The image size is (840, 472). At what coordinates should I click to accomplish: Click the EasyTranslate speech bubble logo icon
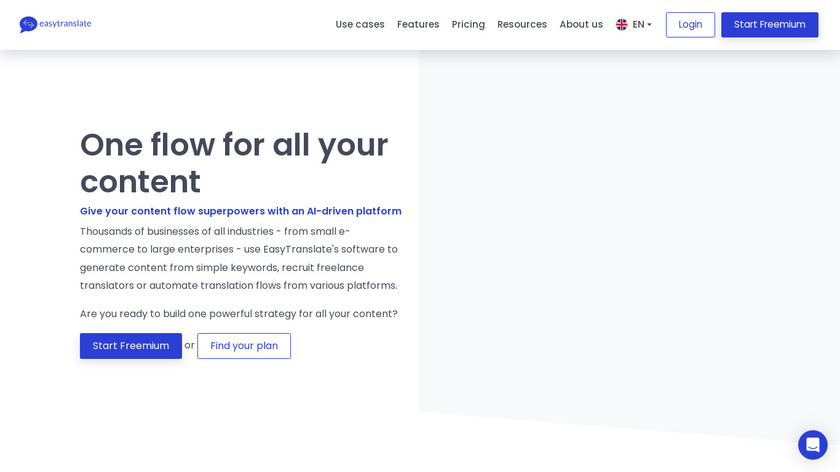coord(28,24)
